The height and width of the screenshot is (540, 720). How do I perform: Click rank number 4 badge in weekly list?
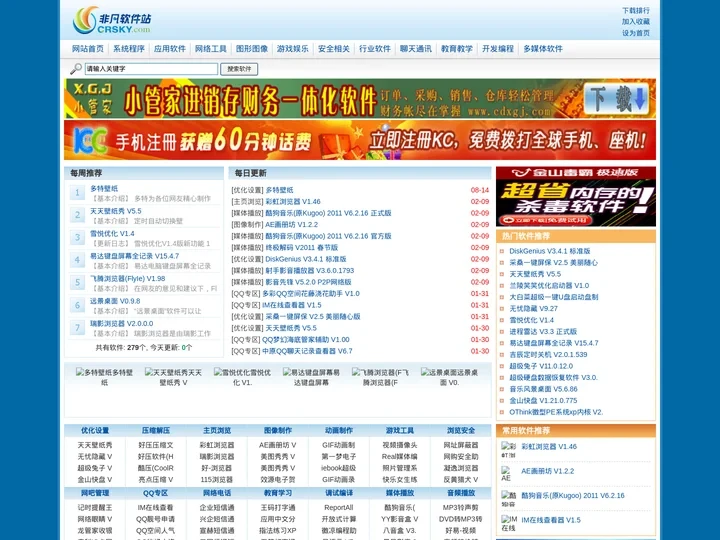point(77,260)
